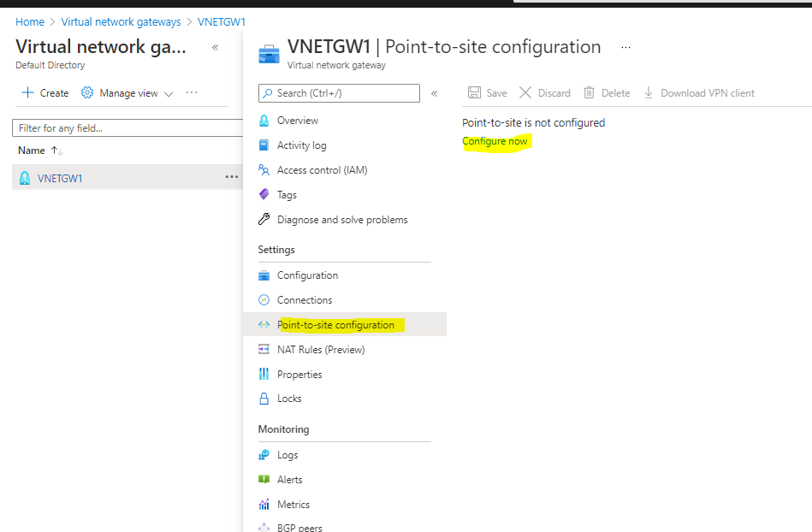Screen dimensions: 812x532
Task: Click the Activity log icon
Action: [x=264, y=145]
